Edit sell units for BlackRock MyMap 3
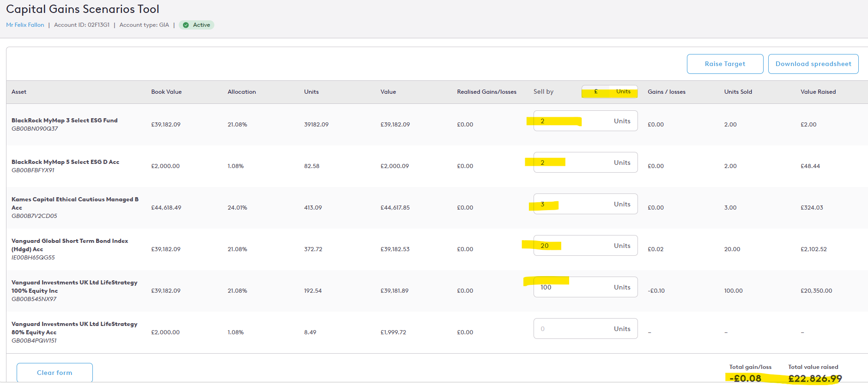 pyautogui.click(x=585, y=121)
